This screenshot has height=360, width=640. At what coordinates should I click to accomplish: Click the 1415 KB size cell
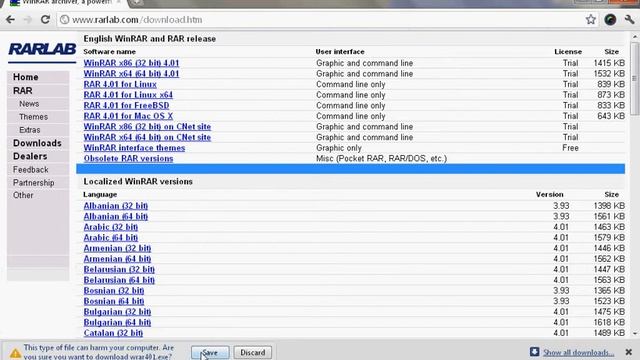coord(609,63)
